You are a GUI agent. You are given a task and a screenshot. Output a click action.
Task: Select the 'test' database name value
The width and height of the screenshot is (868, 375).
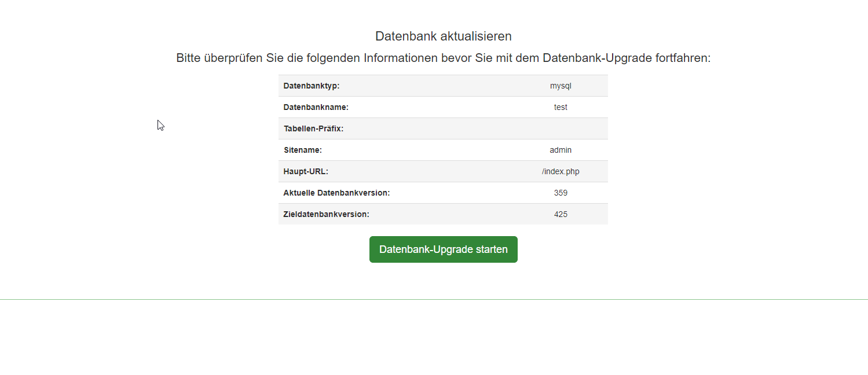coord(561,107)
